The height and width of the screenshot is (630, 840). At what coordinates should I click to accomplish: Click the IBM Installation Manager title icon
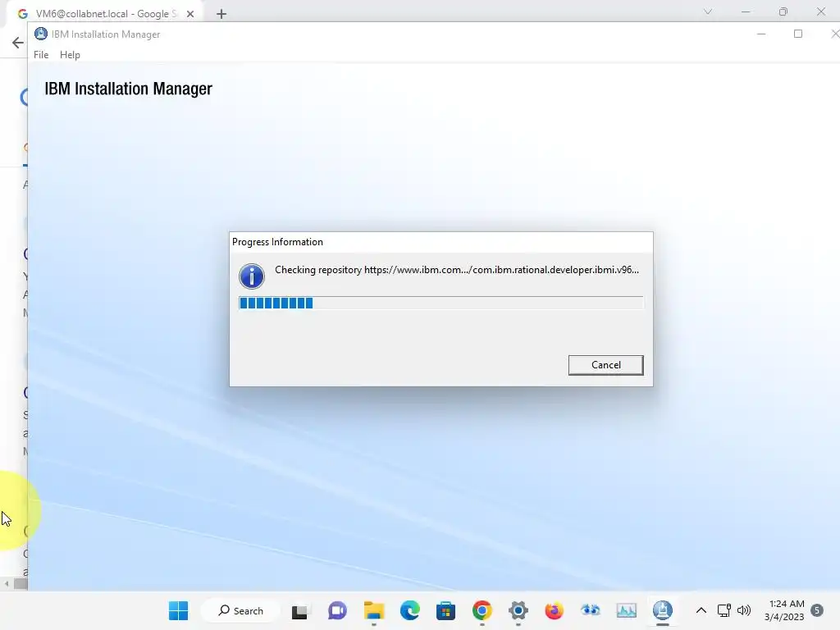click(x=41, y=34)
